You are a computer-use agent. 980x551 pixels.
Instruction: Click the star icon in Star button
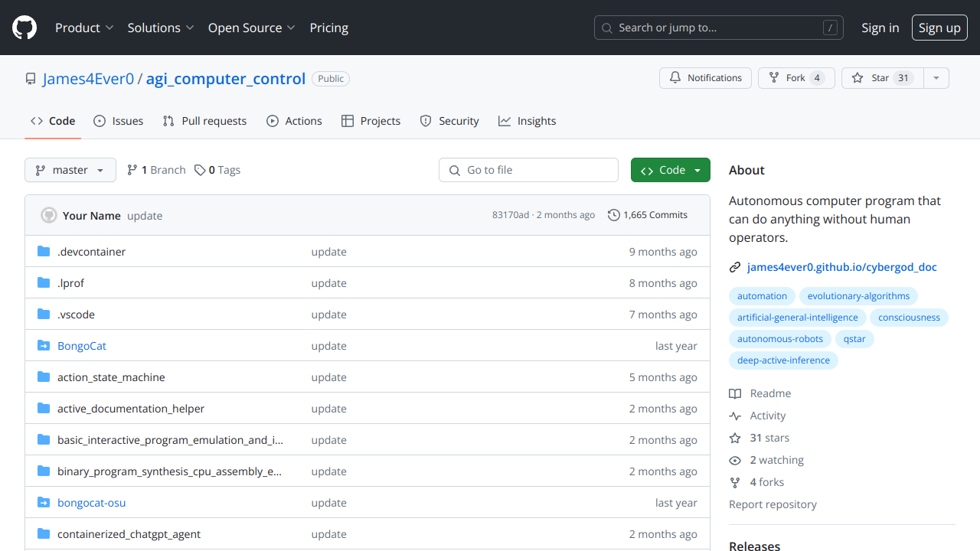coord(857,78)
